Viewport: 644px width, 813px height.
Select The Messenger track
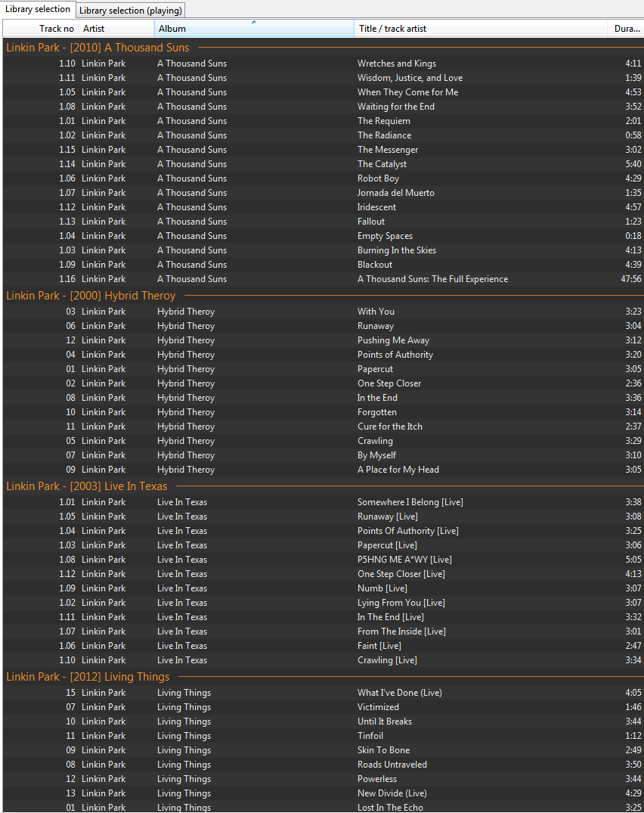click(x=324, y=149)
